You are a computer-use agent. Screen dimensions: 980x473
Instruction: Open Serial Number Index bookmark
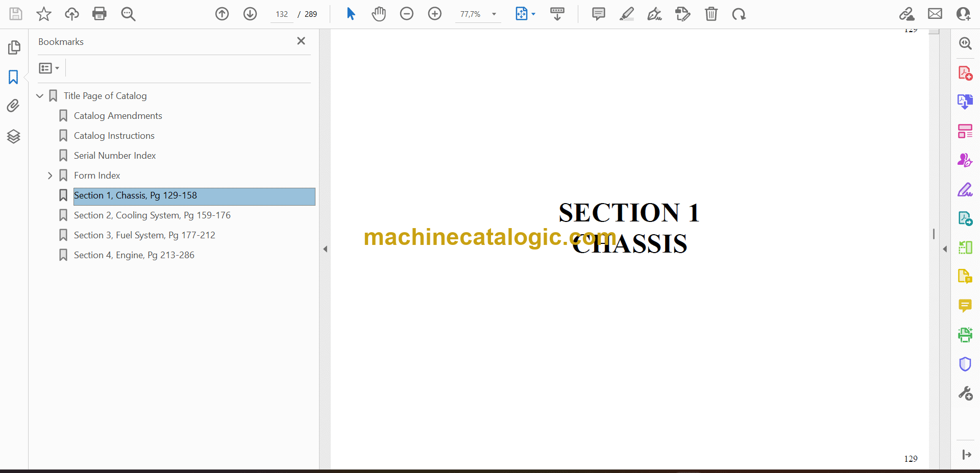(x=115, y=156)
